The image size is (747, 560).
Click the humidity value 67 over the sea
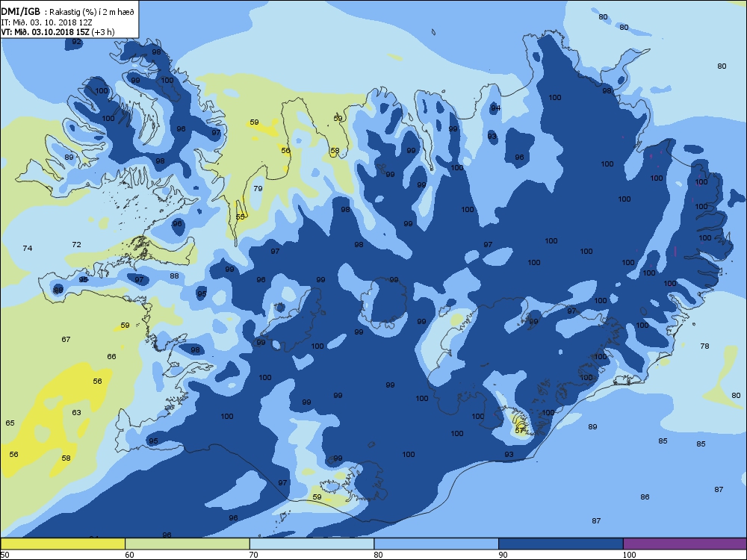(66, 340)
